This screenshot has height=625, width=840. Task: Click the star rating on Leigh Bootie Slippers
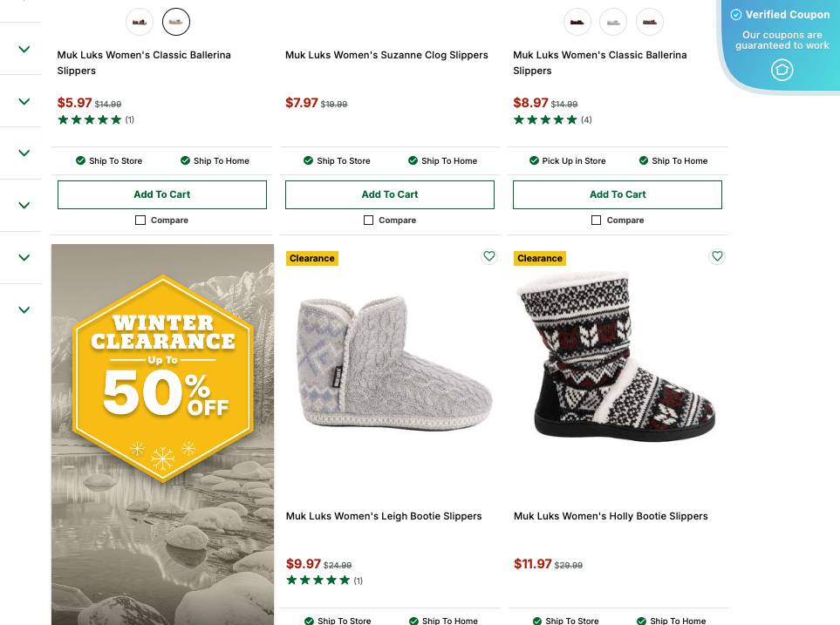pos(318,580)
